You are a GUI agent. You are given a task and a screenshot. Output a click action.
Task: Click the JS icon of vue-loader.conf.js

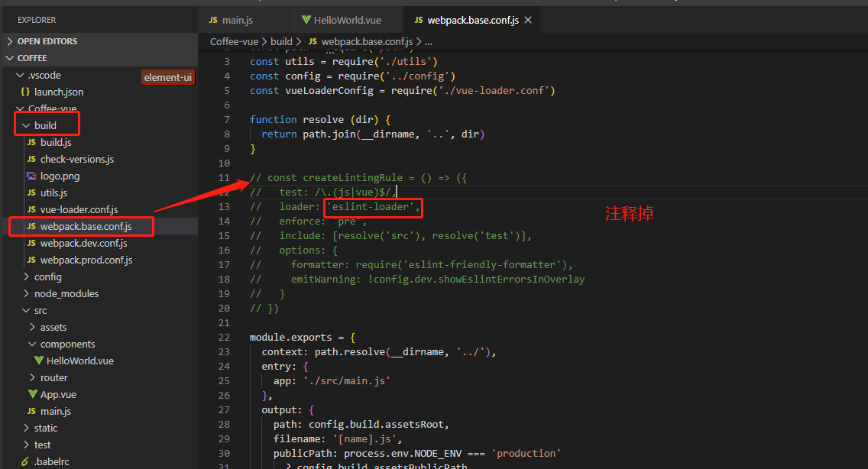[31, 209]
